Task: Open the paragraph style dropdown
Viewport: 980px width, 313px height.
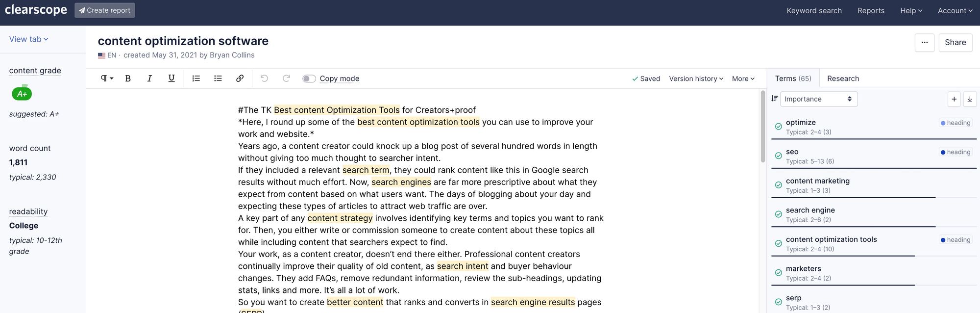Action: point(106,78)
